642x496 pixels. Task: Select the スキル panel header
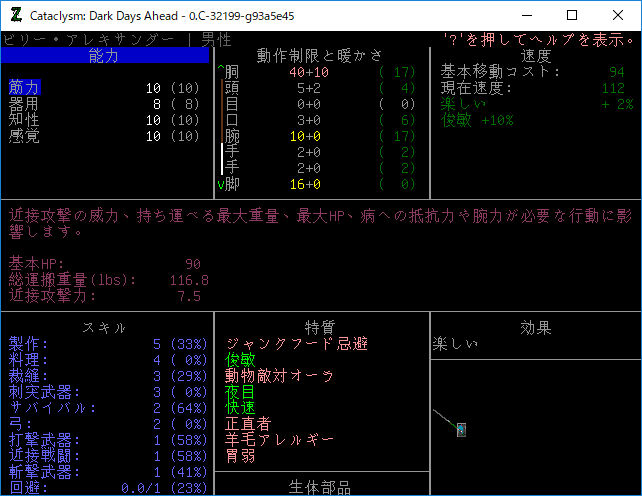[104, 328]
